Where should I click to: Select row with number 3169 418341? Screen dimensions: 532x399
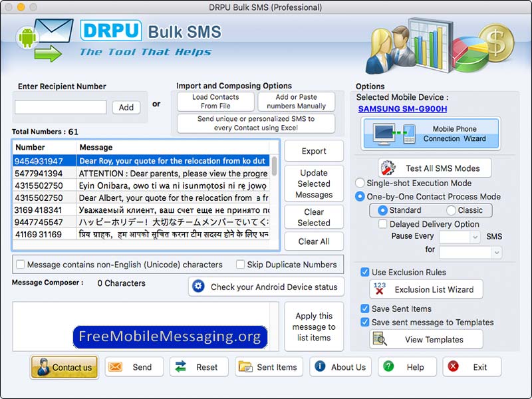(142, 210)
